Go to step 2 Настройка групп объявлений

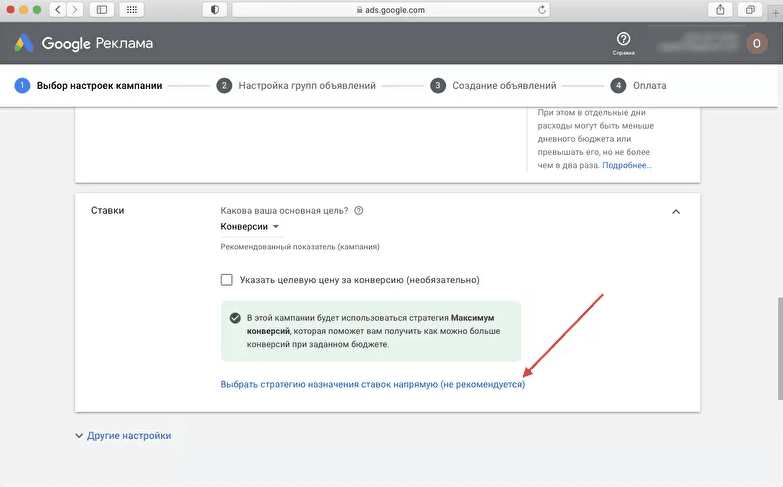click(296, 85)
